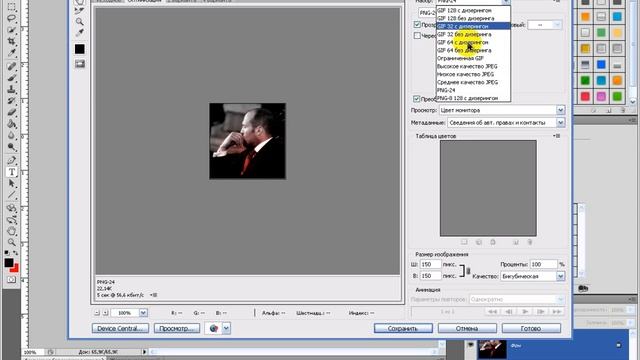This screenshot has height=360, width=640.
Task: Choose GIF 128 без дизеринга preset
Action: 473,18
